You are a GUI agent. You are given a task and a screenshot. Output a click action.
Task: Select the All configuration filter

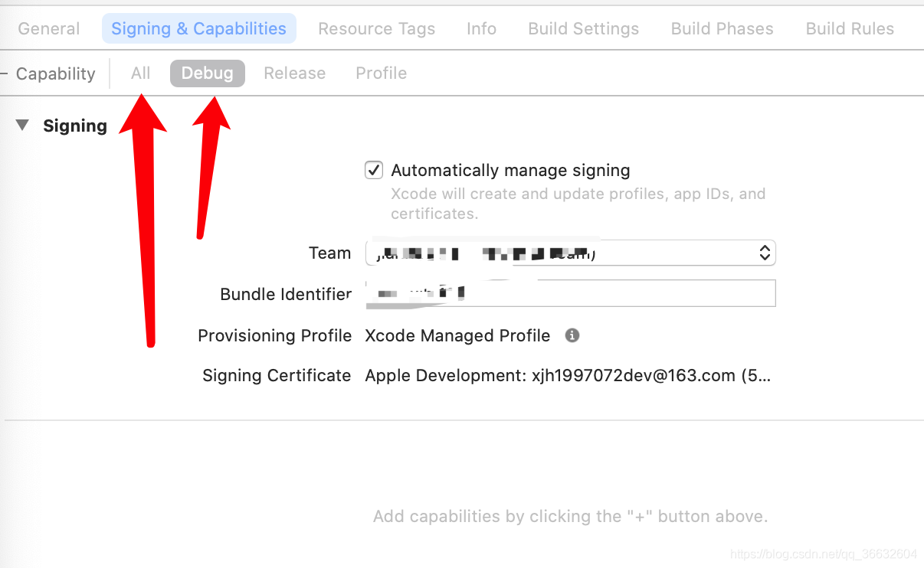(140, 73)
